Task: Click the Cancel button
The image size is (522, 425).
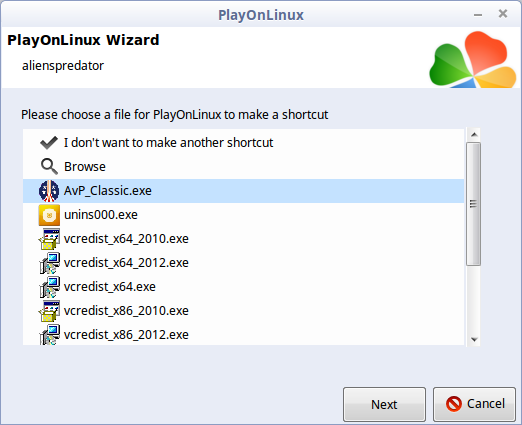Action: [x=474, y=404]
